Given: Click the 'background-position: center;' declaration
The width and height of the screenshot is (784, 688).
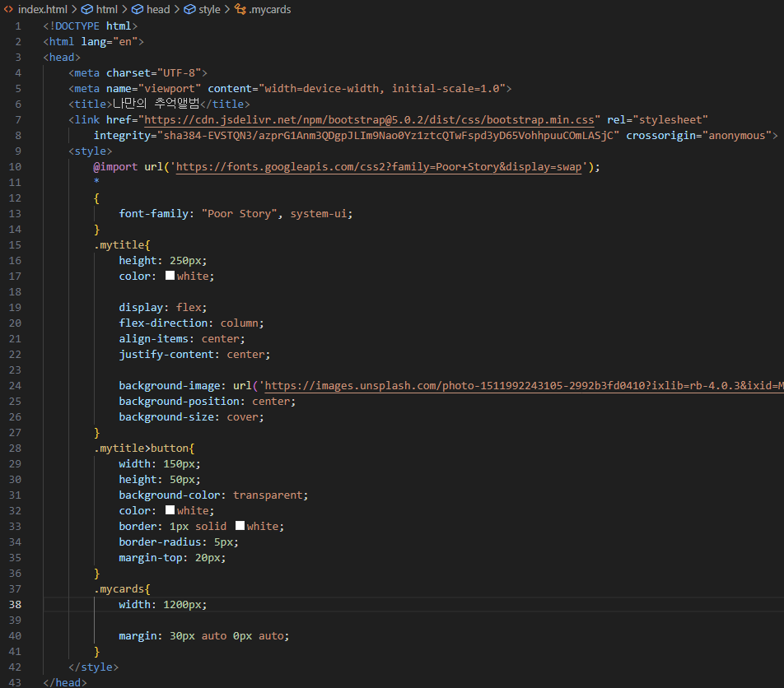Looking at the screenshot, I should pyautogui.click(x=207, y=402).
